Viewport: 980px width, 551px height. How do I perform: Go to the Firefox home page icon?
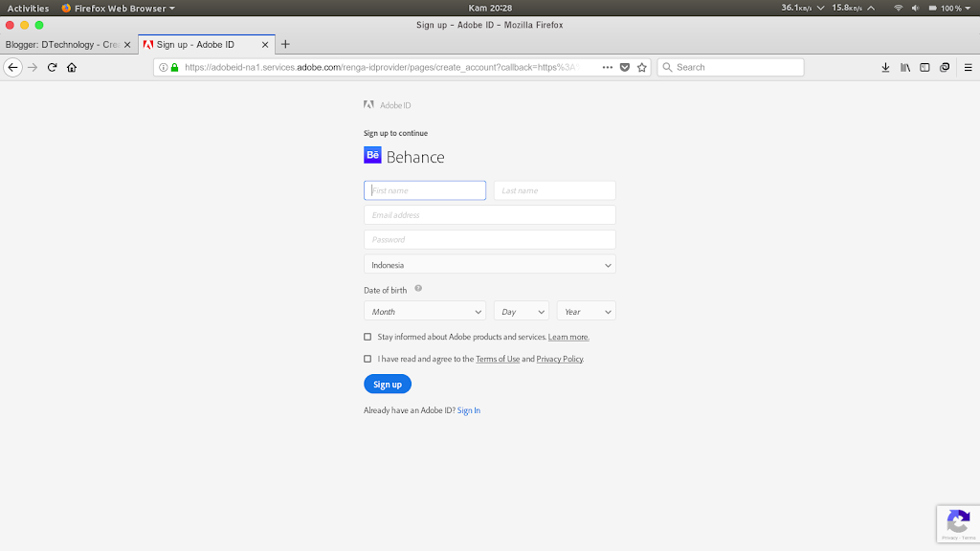72,67
